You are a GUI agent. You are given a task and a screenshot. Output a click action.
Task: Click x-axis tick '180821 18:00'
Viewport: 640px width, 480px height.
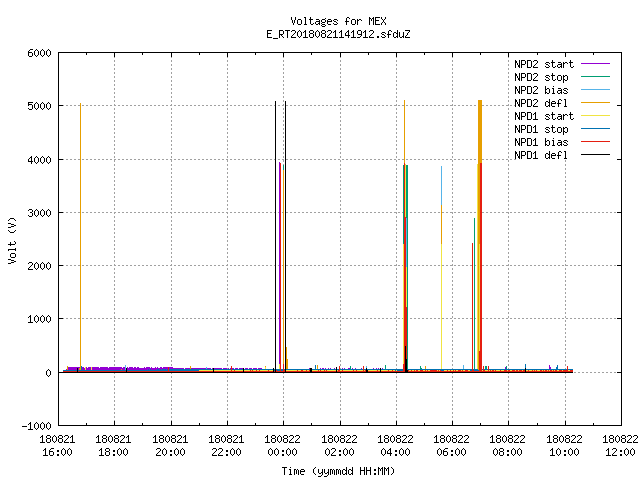pyautogui.click(x=113, y=446)
